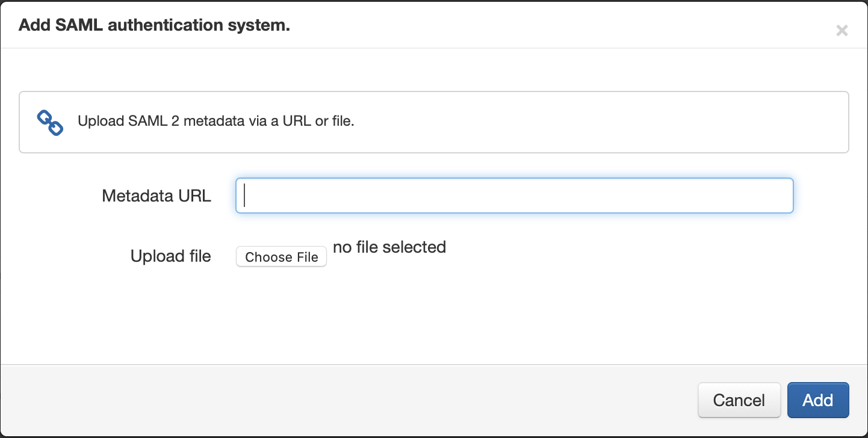
Task: Click the chain link metadata icon
Action: point(49,121)
